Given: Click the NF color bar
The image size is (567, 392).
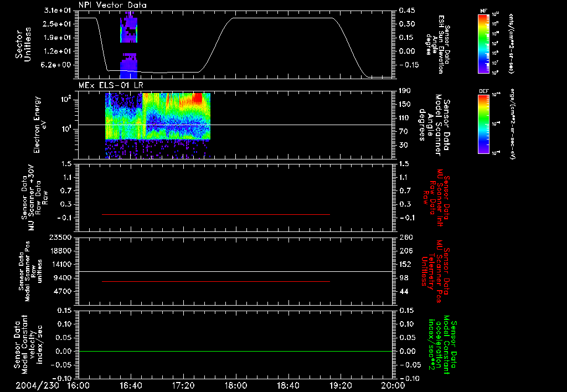Looking at the screenshot, I should [484, 43].
